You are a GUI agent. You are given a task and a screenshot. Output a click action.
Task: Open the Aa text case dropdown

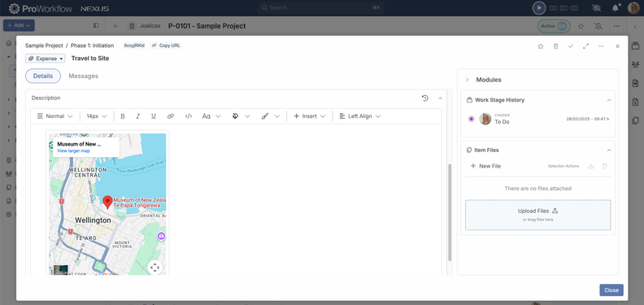pos(211,116)
